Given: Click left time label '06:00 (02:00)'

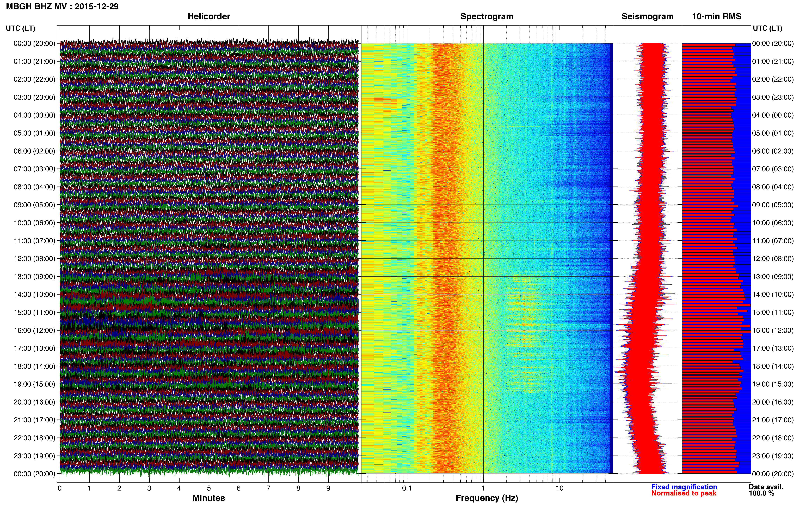Looking at the screenshot, I should click(34, 151).
